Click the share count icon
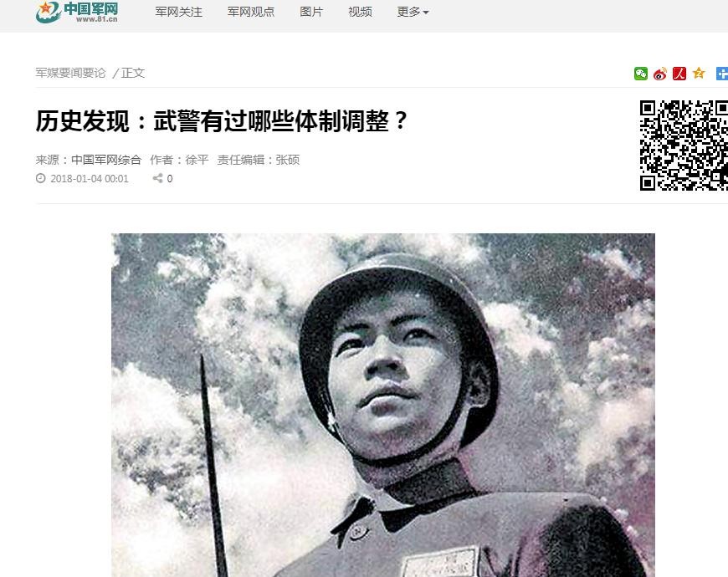The height and width of the screenshot is (577, 728). 158,178
